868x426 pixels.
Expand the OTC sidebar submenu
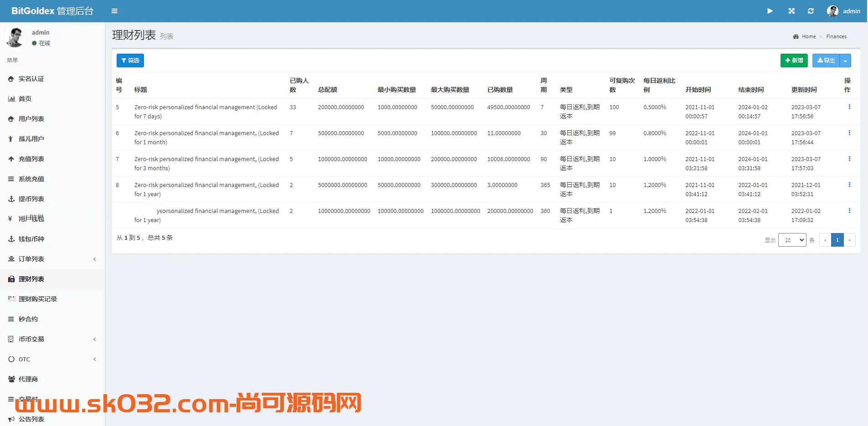coord(52,359)
